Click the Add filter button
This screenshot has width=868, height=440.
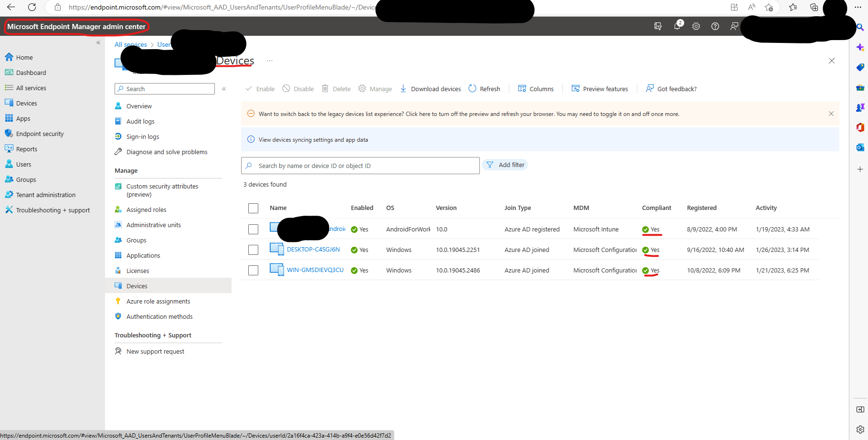[x=505, y=165]
